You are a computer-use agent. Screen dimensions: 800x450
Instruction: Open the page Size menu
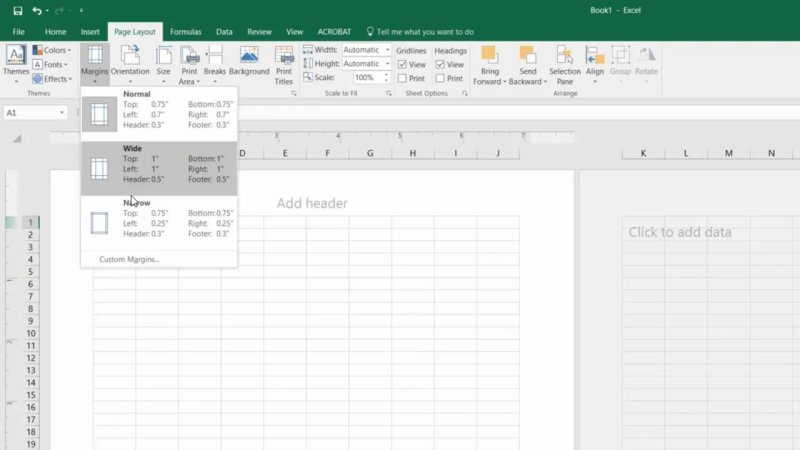point(164,65)
